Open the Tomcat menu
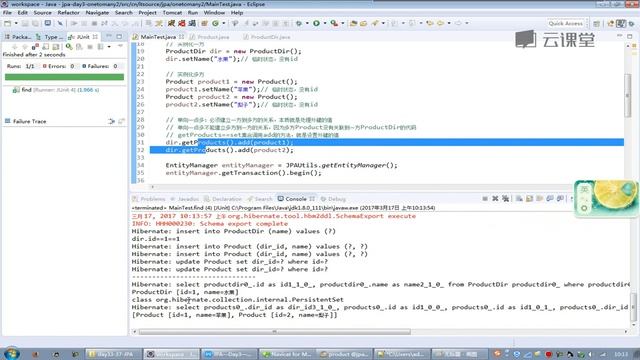Viewport: 640px width, 360px height. (x=172, y=13)
